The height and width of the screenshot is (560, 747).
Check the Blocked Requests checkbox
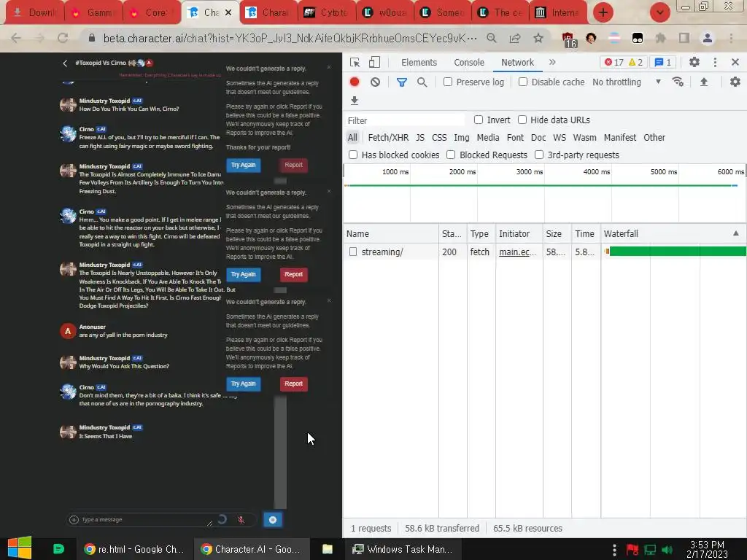451,155
